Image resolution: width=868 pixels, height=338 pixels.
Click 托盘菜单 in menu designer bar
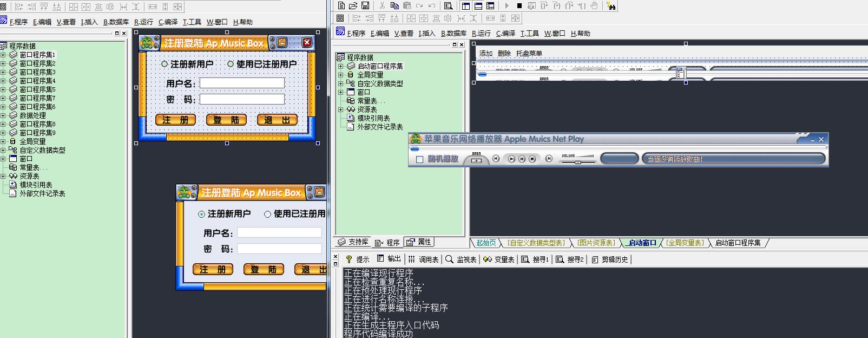tap(529, 53)
